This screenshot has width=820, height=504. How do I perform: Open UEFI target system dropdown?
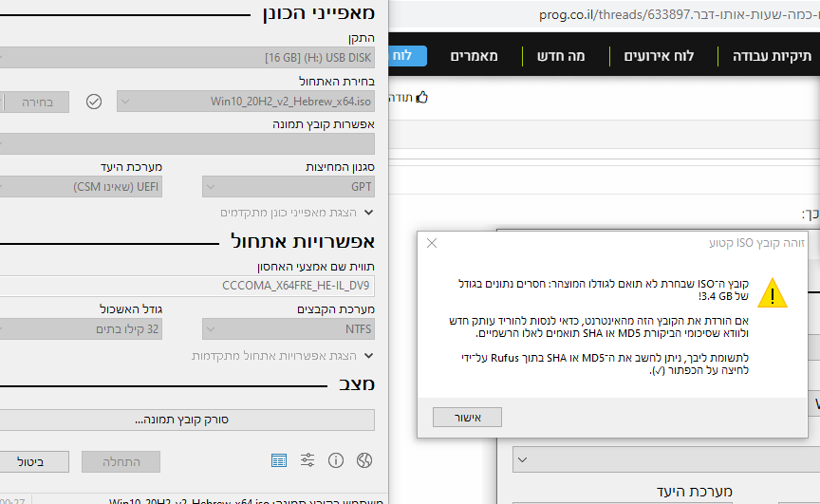(81, 187)
